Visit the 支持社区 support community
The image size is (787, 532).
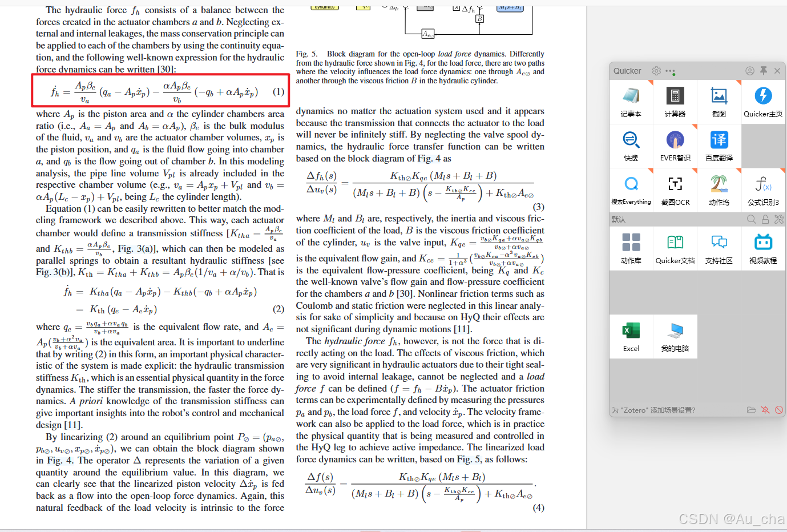tap(719, 248)
